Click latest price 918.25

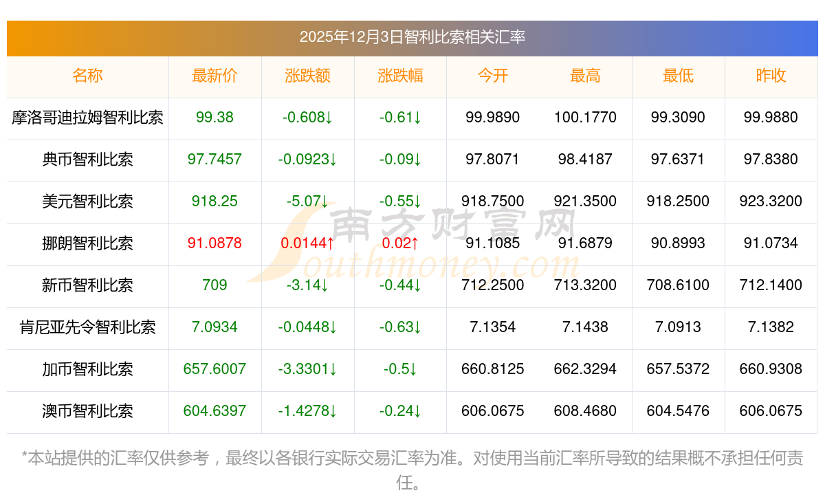(214, 201)
